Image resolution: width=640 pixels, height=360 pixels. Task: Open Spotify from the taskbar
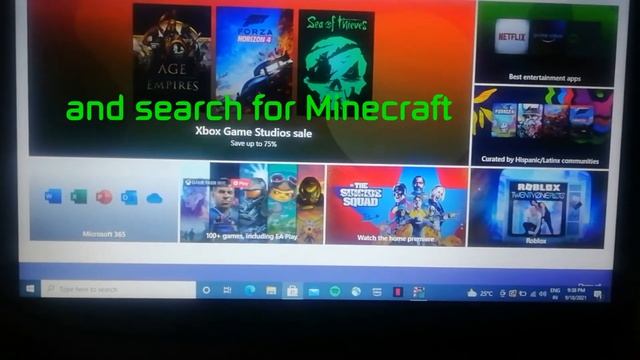pos(335,291)
